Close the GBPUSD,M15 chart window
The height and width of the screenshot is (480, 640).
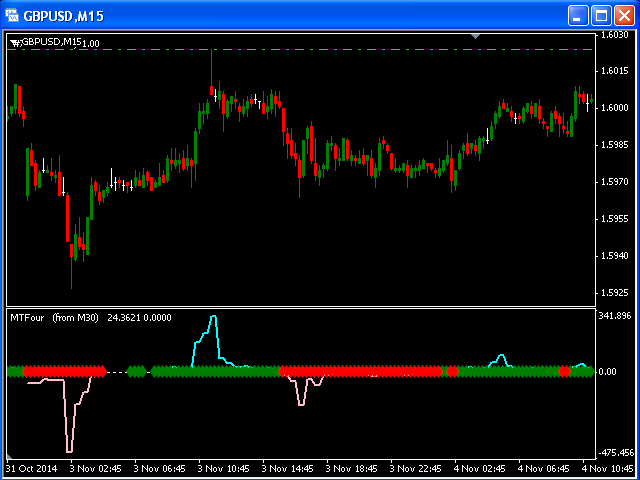point(623,16)
